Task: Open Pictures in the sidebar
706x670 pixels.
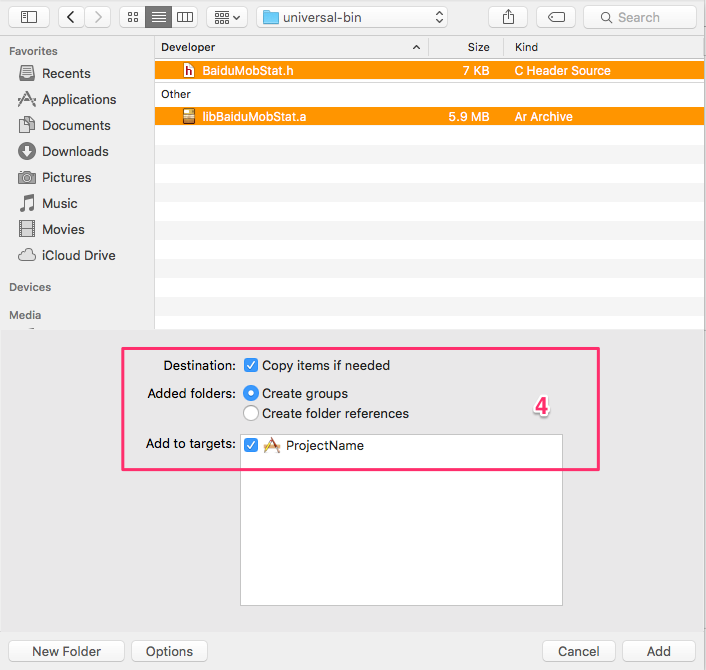Action: (x=54, y=178)
